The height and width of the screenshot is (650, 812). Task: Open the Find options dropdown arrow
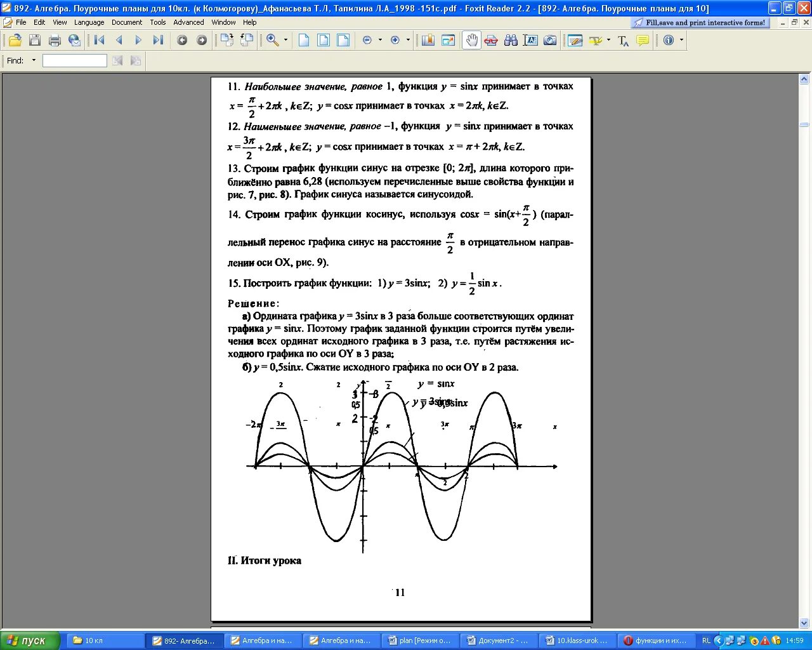34,60
